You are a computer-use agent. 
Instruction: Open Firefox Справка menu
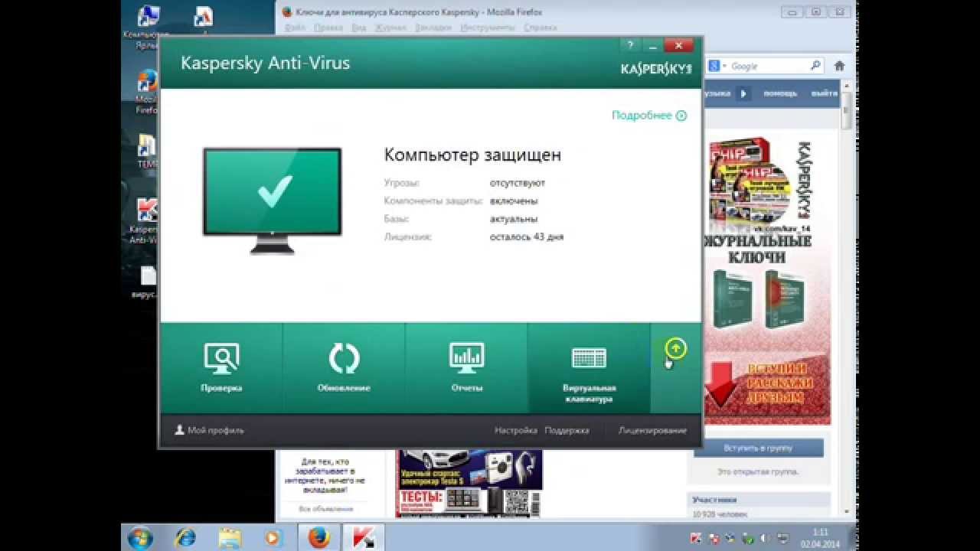point(540,28)
